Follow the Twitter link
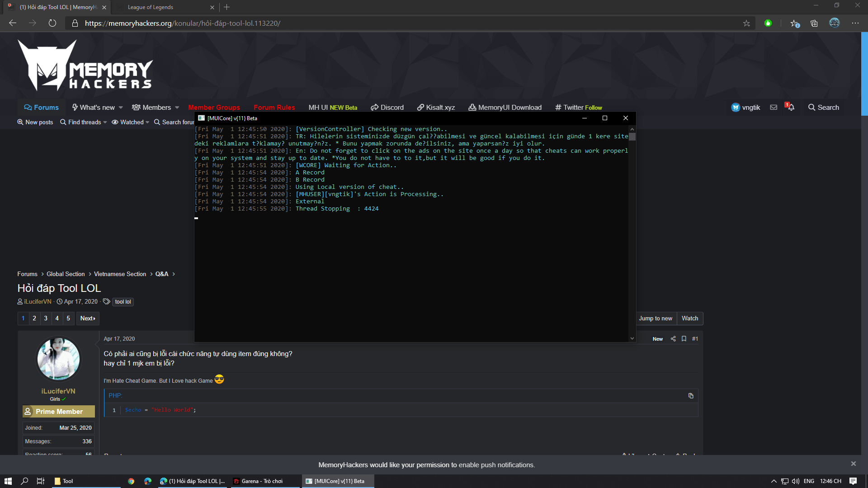Screen dimensions: 868x488 point(579,108)
